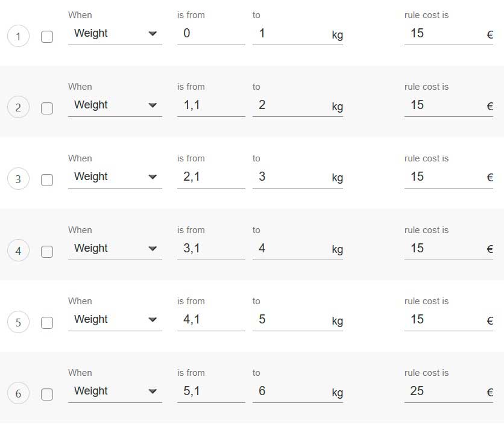The height and width of the screenshot is (424, 504).
Task: Tick the checkbox for rule 1
Action: tap(47, 37)
